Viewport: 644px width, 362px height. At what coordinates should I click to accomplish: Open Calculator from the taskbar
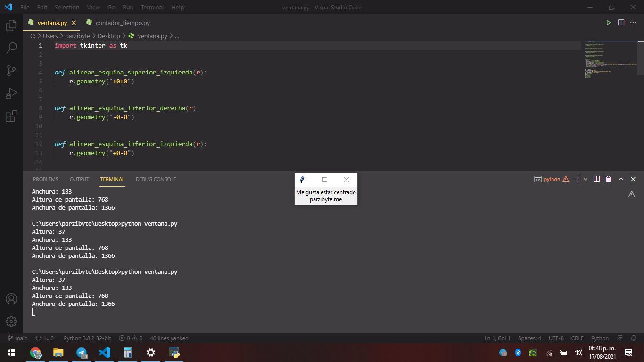(128, 352)
